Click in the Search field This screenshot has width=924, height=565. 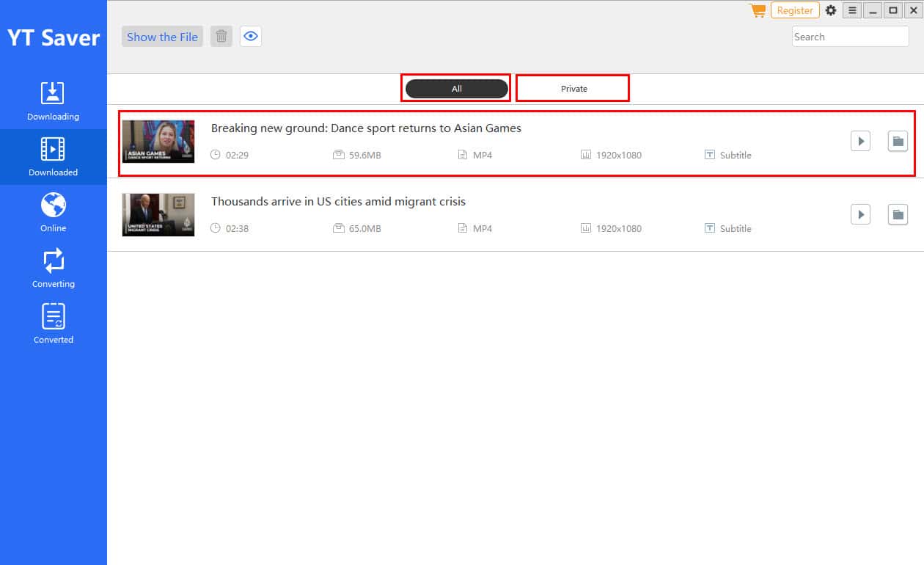(x=851, y=37)
